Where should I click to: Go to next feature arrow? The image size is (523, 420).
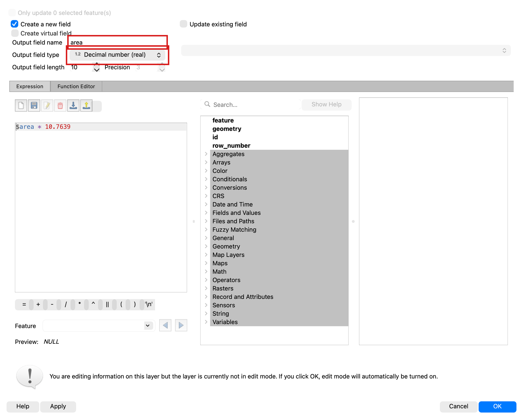(x=181, y=325)
